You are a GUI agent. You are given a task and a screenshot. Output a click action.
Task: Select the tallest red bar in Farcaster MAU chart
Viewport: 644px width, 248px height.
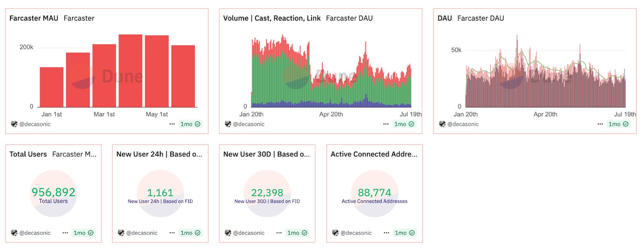(130, 71)
